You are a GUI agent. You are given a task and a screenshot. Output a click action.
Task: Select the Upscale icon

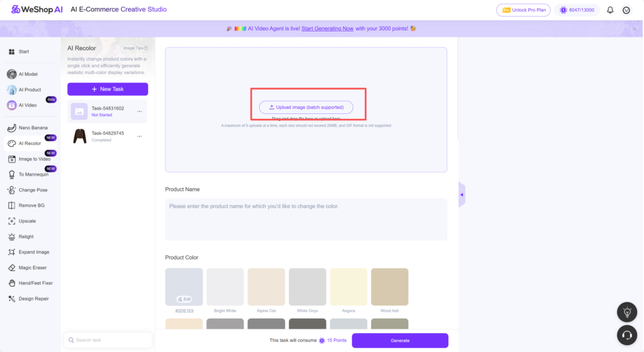click(11, 221)
